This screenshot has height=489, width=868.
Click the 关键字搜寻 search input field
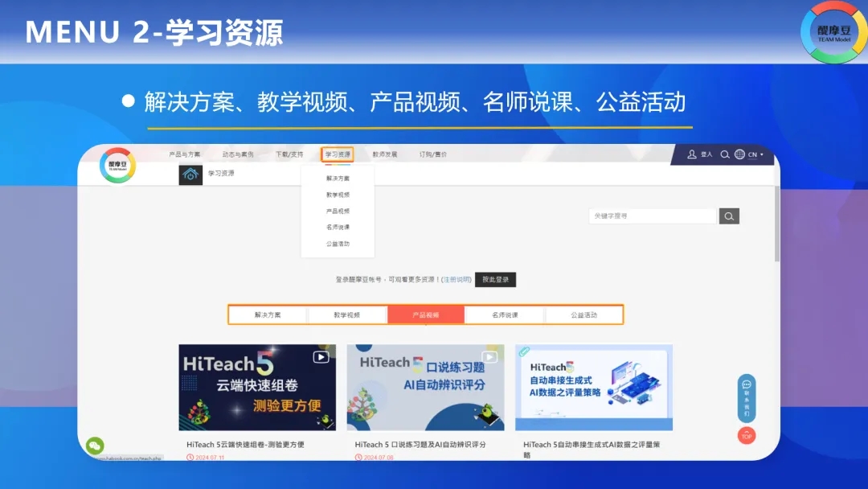(x=652, y=216)
